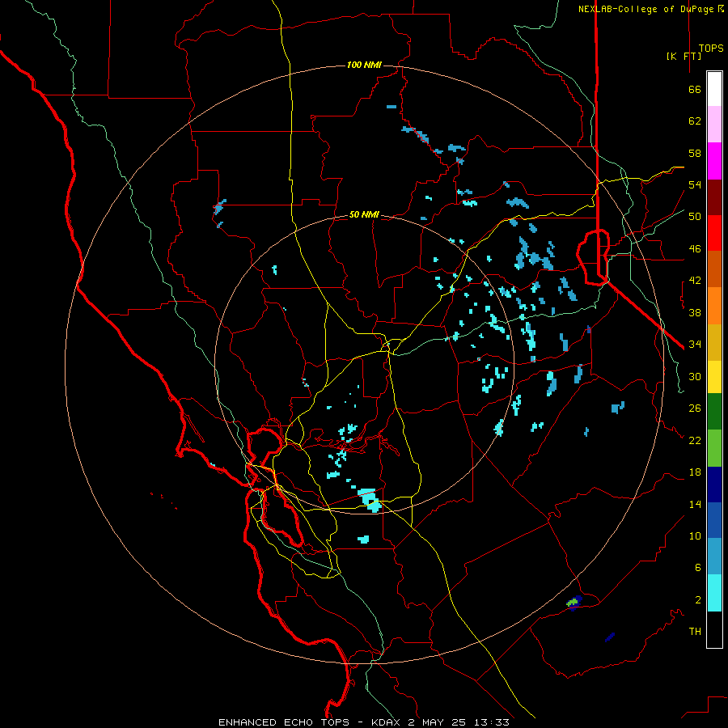Click the "NEXLAB-College of DuPage" credit text
This screenshot has height=728, width=728.
[x=647, y=9]
